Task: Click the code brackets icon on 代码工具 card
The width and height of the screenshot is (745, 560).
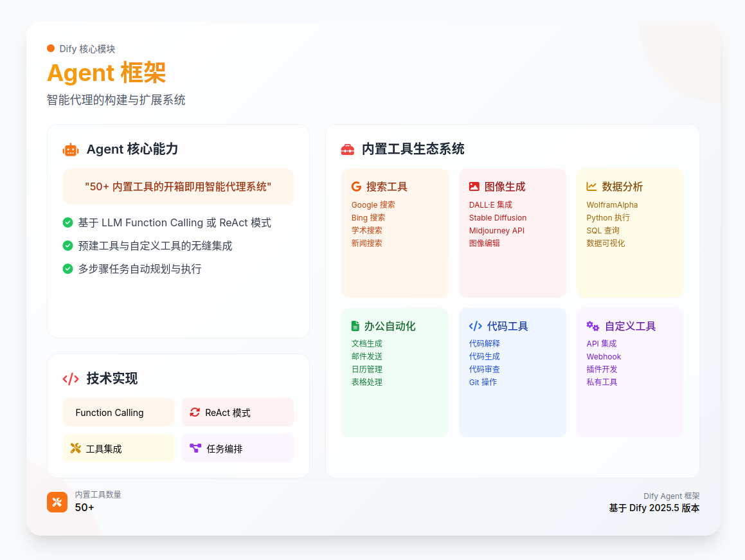Action: click(x=476, y=326)
